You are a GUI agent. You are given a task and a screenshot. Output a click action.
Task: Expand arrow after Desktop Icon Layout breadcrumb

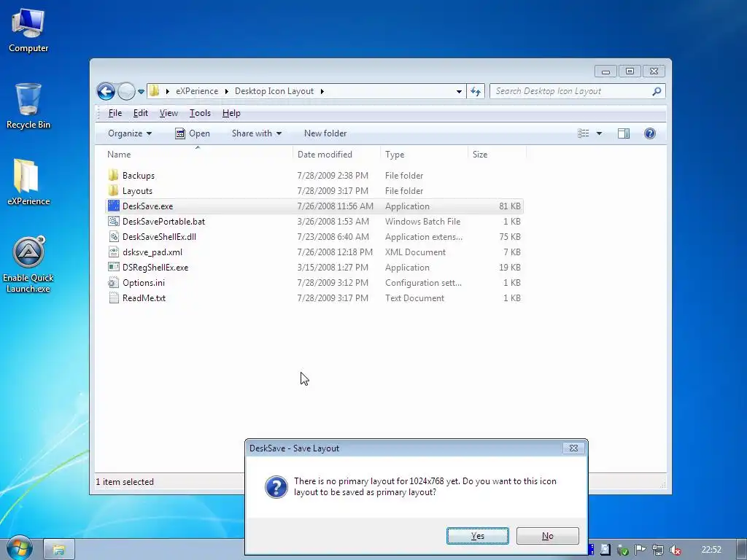[x=322, y=91]
